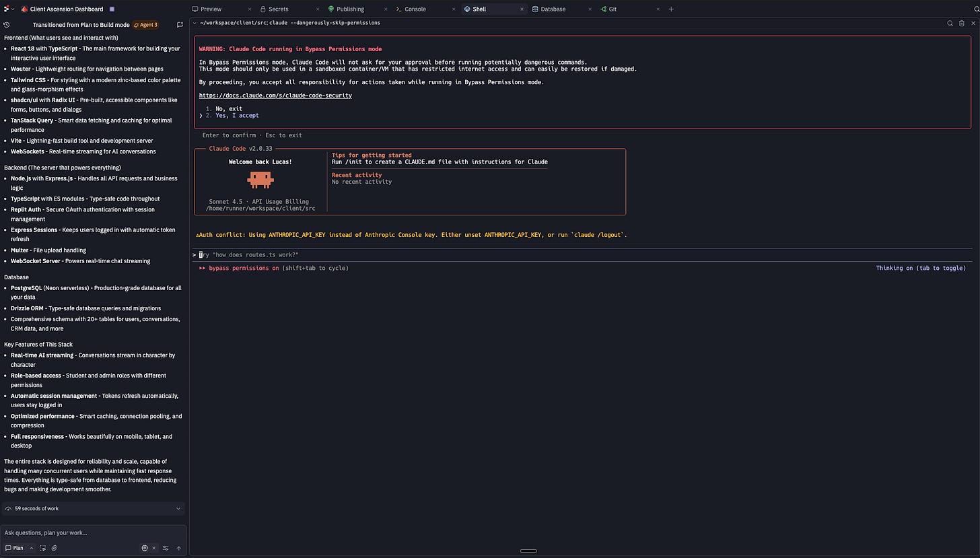
Task: Expand the shell path chevron
Action: [195, 23]
